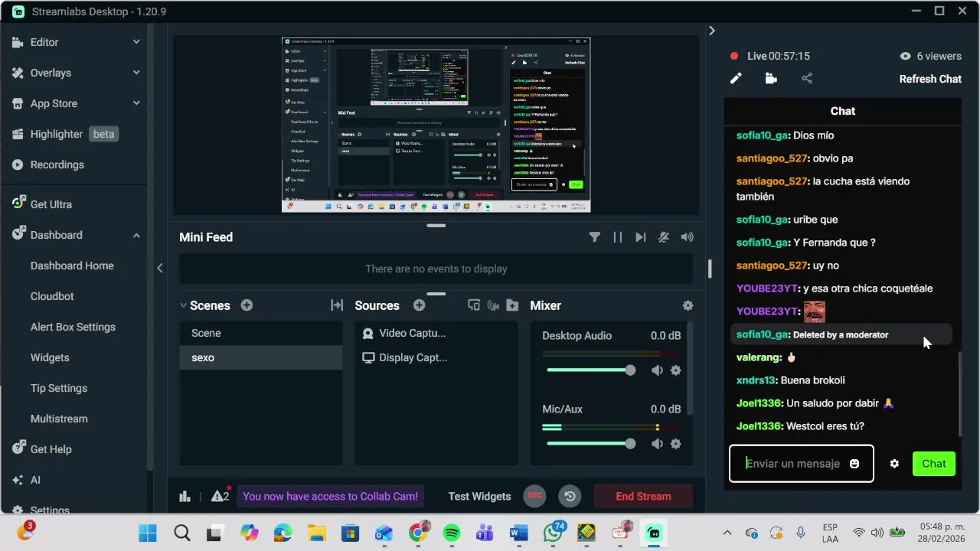This screenshot has width=980, height=551.
Task: Click the chat panel scrollbar
Action: 960,394
